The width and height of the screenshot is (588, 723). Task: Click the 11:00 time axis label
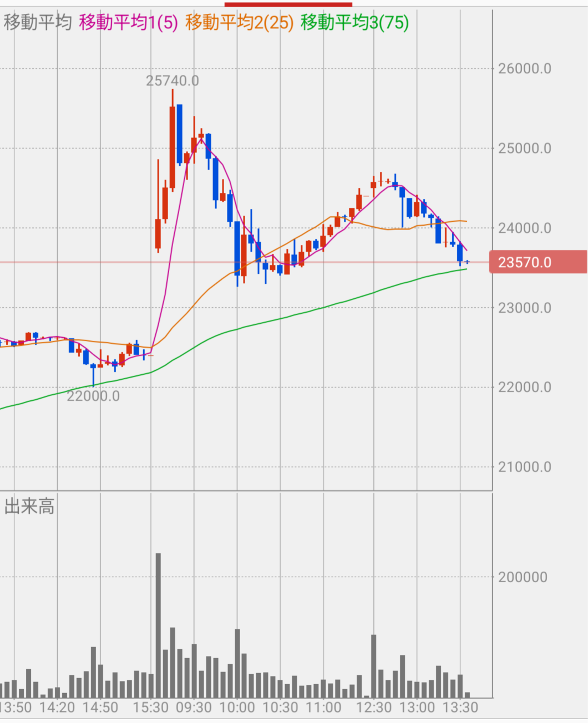pyautogui.click(x=323, y=707)
